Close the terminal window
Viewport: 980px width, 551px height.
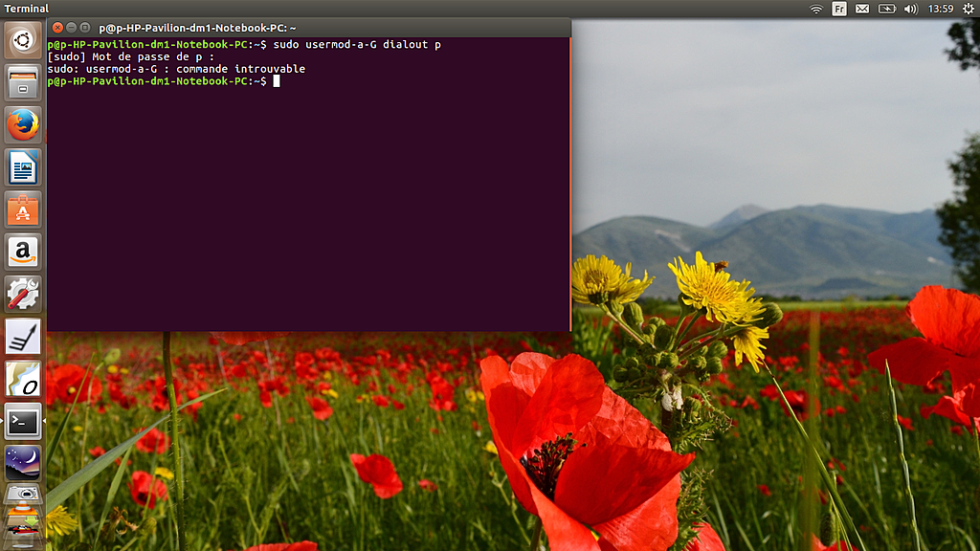pos(57,28)
